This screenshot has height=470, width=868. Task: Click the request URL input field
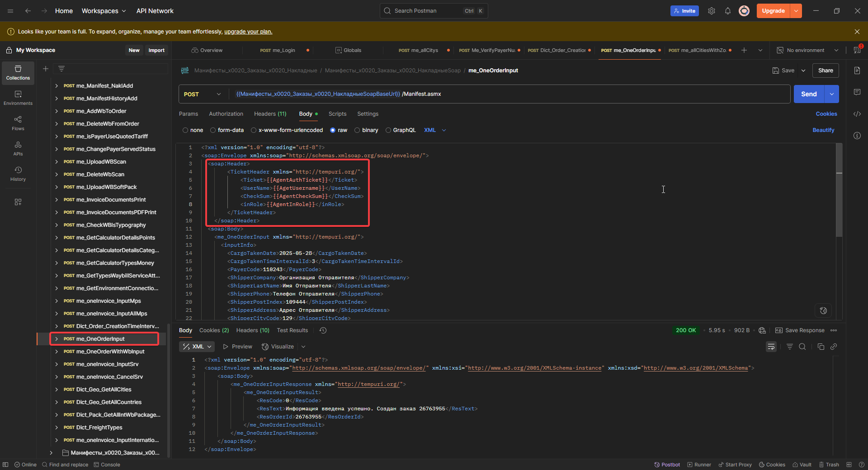pyautogui.click(x=510, y=94)
